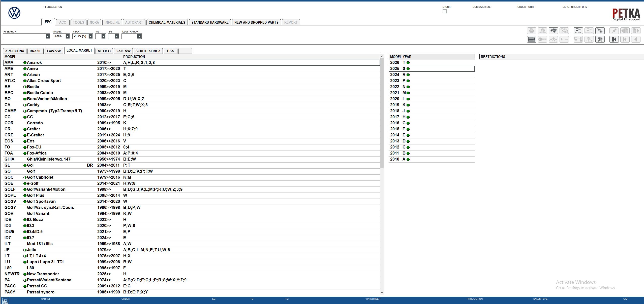Open the ILLUSTRATION dropdown
Viewport: 644px width, 304px height.
139,36
